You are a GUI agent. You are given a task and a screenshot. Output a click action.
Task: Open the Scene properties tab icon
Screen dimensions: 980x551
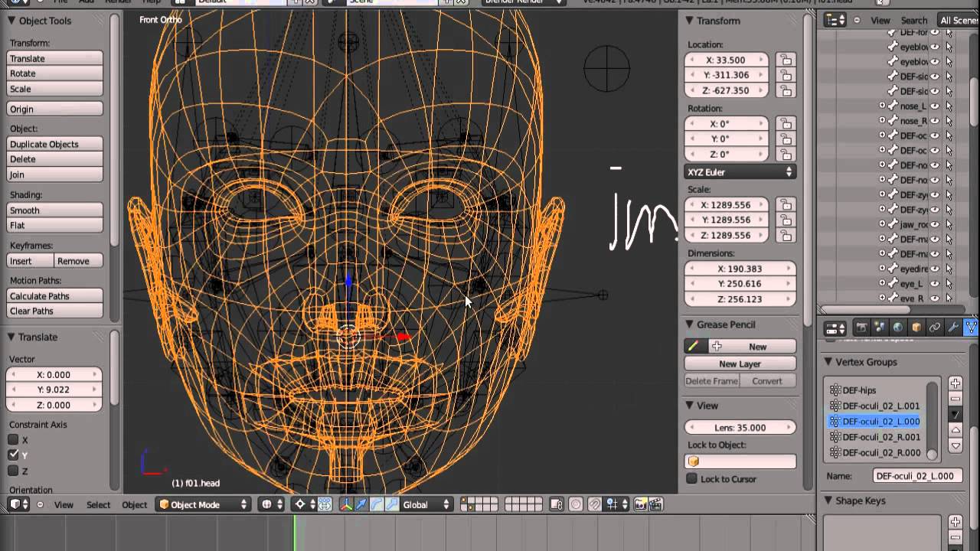(880, 328)
